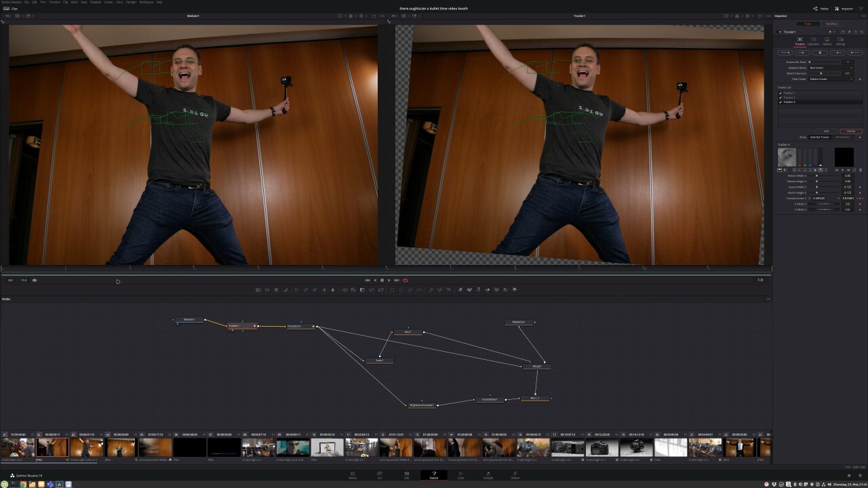Add a Merge node from the toolbar
Viewport: 868px width, 488px height.
pyautogui.click(x=343, y=289)
